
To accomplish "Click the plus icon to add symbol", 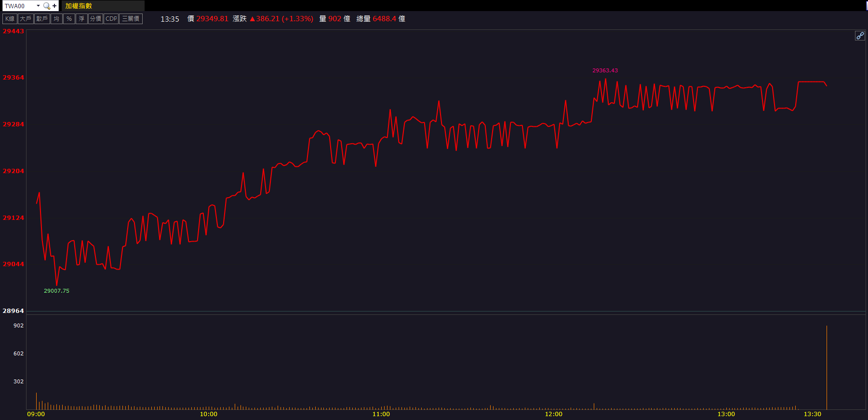I will tap(54, 6).
